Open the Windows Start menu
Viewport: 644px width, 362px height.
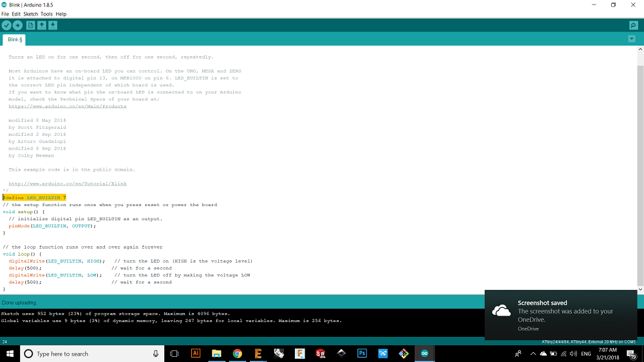(x=10, y=354)
